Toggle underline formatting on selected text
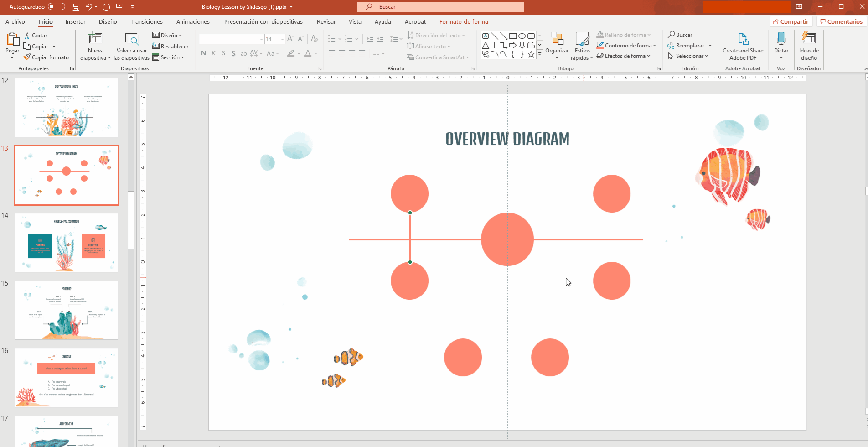Screen dimensions: 868x447 (x=223, y=53)
